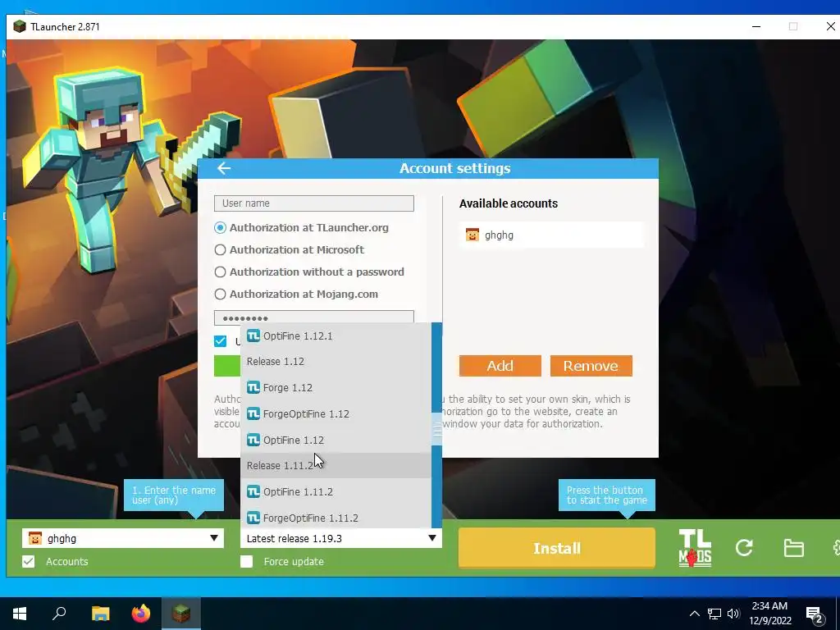Click the version list scrollbar thumb
The width and height of the screenshot is (840, 630).
[x=436, y=428]
